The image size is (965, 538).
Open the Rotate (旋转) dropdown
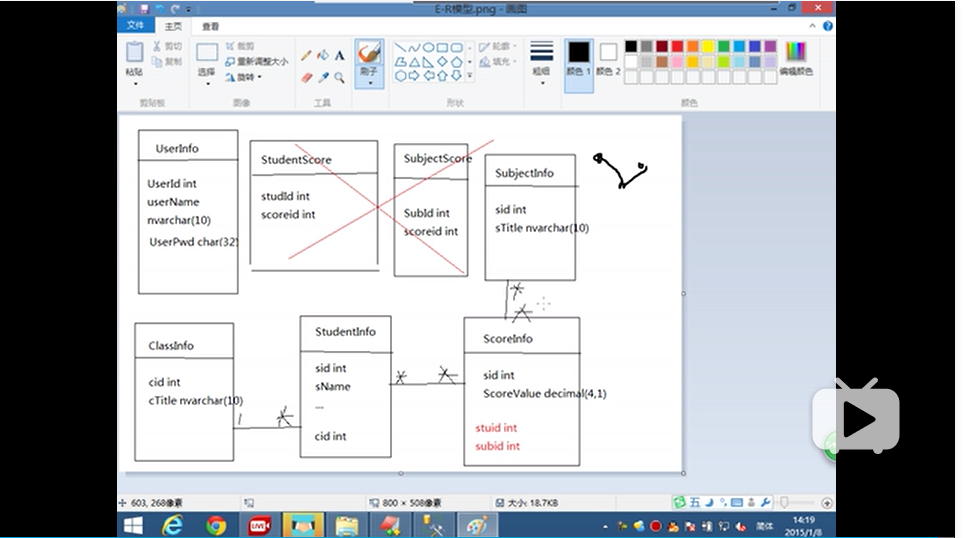pyautogui.click(x=244, y=78)
